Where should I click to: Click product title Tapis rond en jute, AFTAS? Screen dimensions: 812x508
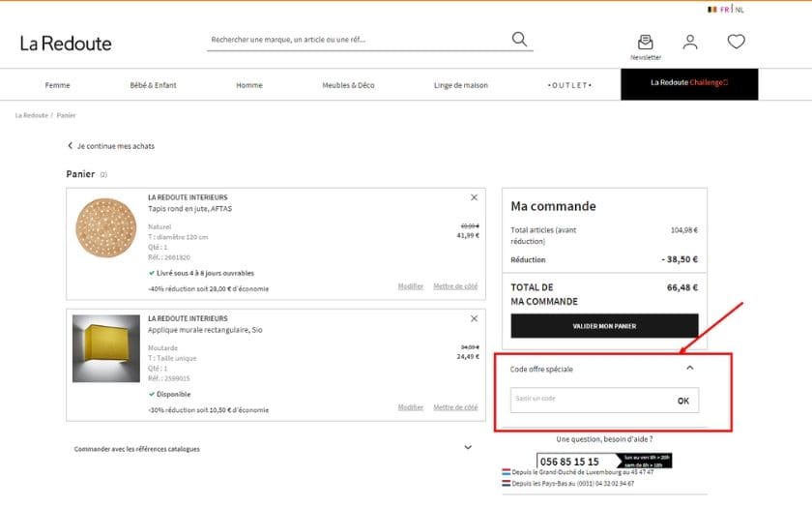click(x=190, y=208)
